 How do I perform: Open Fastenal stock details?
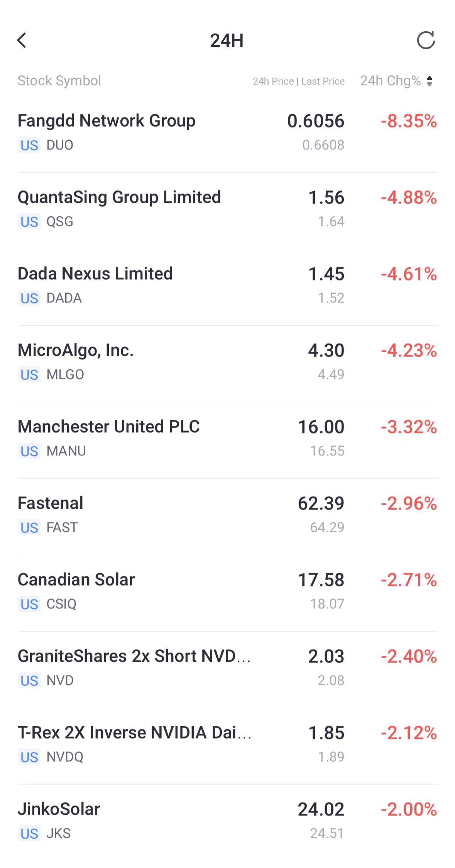pos(51,503)
